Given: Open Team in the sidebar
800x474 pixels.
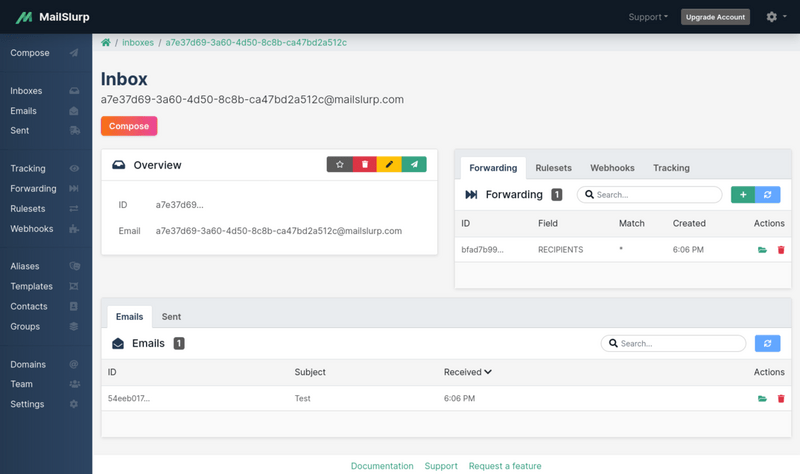Looking at the screenshot, I should [x=45, y=384].
